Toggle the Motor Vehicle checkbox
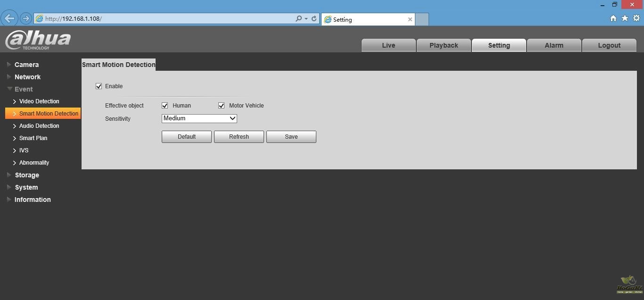The width and height of the screenshot is (644, 300). click(222, 106)
